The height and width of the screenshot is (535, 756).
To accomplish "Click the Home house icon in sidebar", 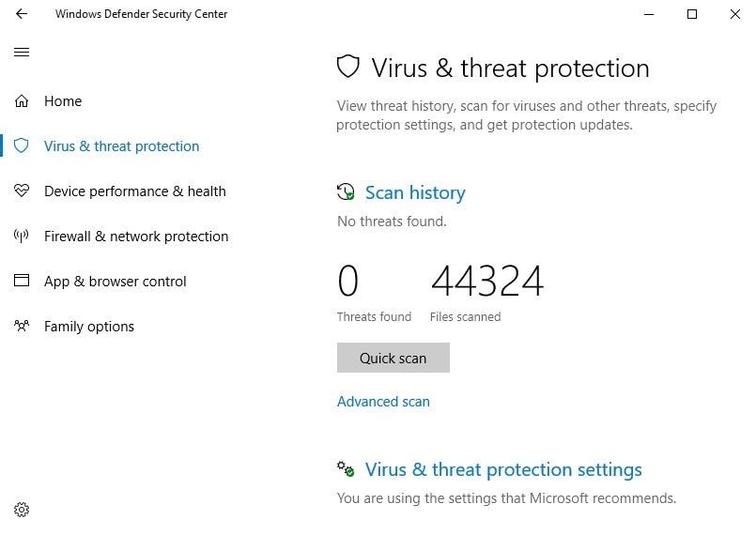I will [22, 101].
